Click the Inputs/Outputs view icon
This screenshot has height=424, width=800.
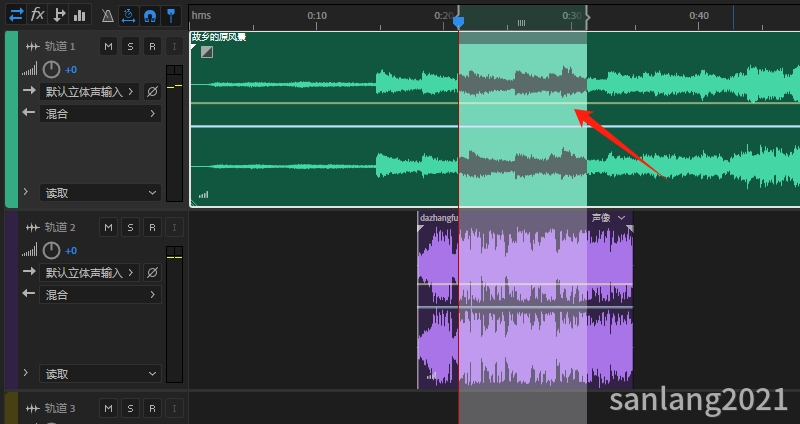tap(15, 14)
